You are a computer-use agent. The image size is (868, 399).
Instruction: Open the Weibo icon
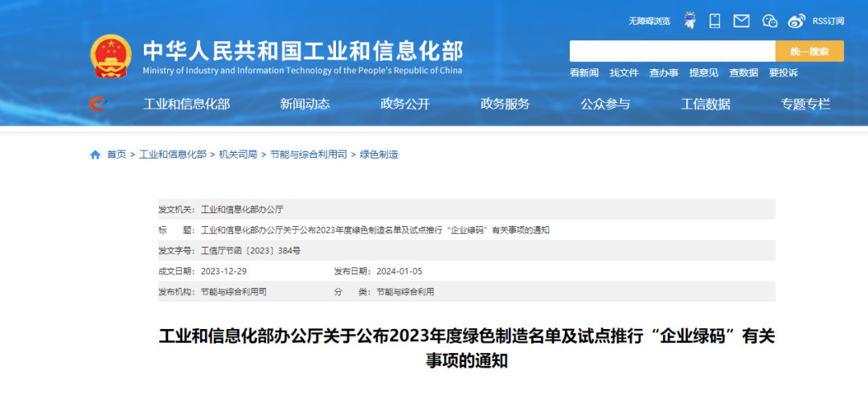point(796,21)
